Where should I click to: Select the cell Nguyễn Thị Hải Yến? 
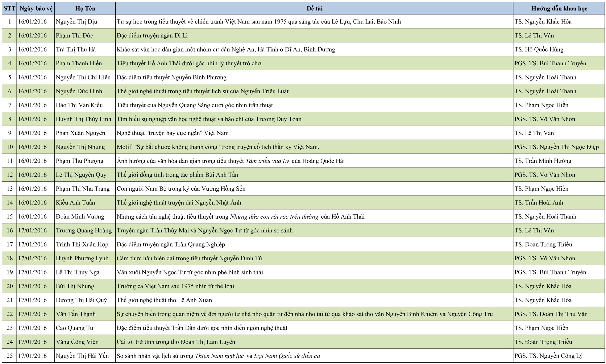pos(82,356)
